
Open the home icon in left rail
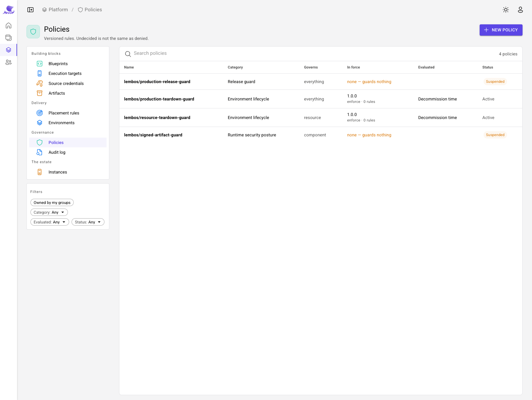coord(9,25)
